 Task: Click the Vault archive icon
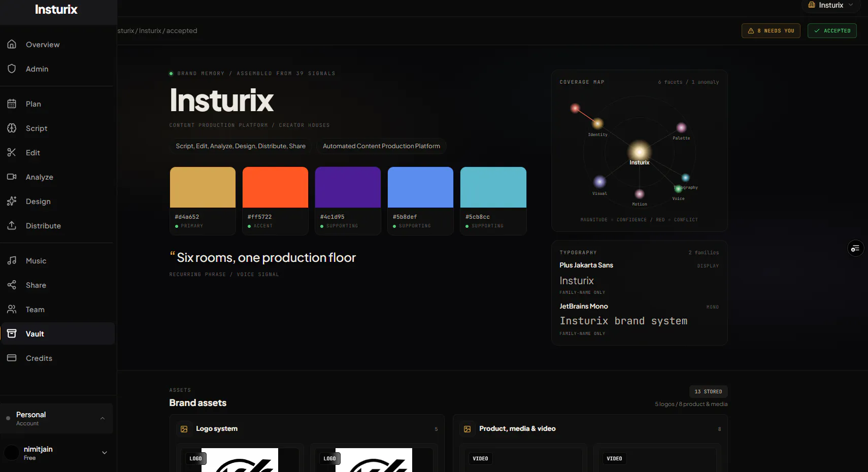[12, 333]
